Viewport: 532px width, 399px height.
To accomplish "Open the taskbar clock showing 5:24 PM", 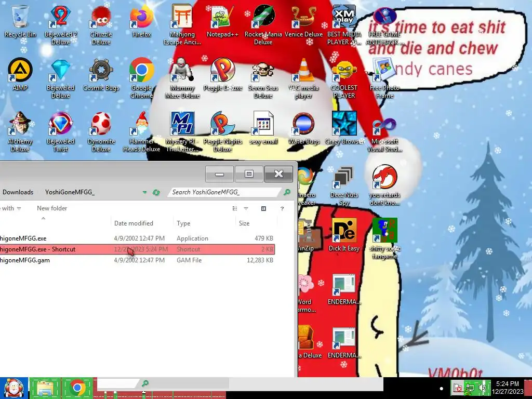I will click(x=507, y=388).
